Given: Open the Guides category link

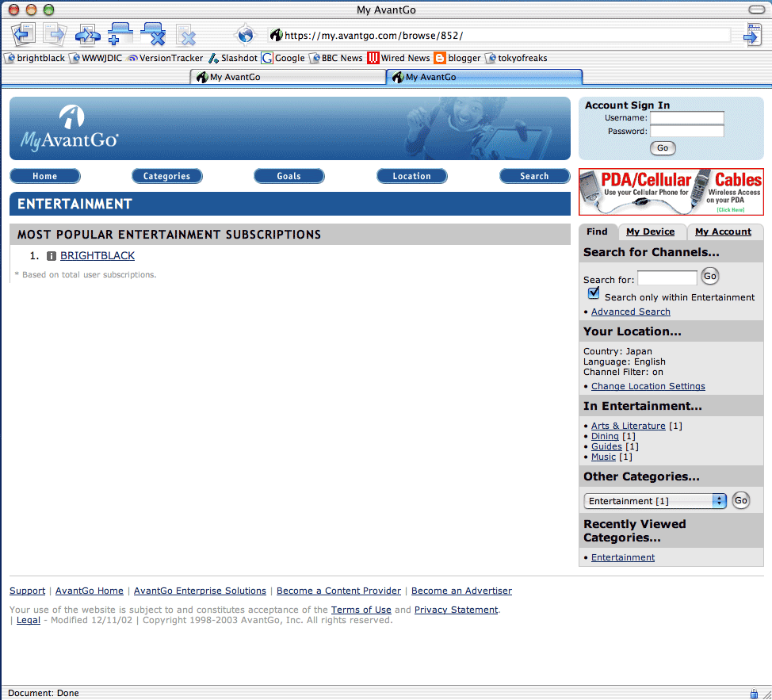Looking at the screenshot, I should [x=606, y=446].
